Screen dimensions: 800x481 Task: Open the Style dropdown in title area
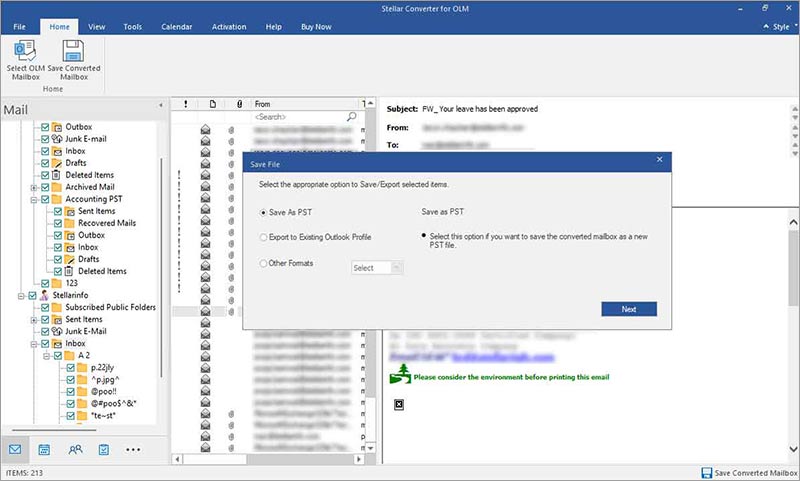pyautogui.click(x=781, y=27)
